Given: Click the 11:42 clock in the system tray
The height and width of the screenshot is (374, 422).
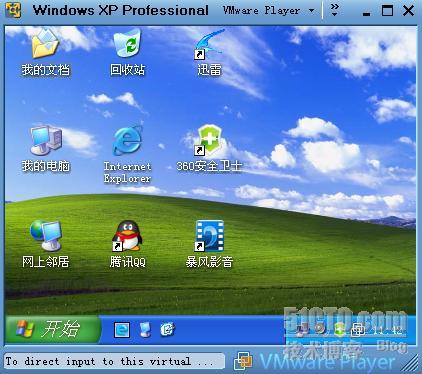Looking at the screenshot, I should click(x=387, y=330).
